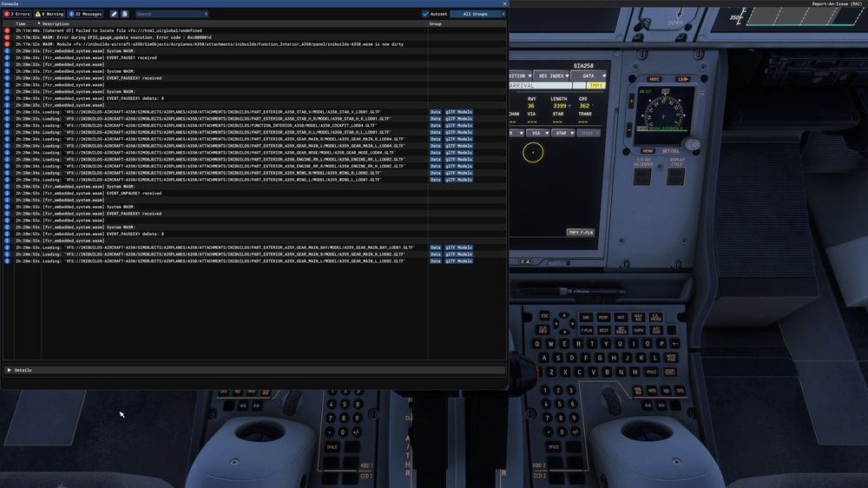Screen dimensions: 868x488
Task: Click the clear console eraser icon
Action: pyautogui.click(x=114, y=14)
